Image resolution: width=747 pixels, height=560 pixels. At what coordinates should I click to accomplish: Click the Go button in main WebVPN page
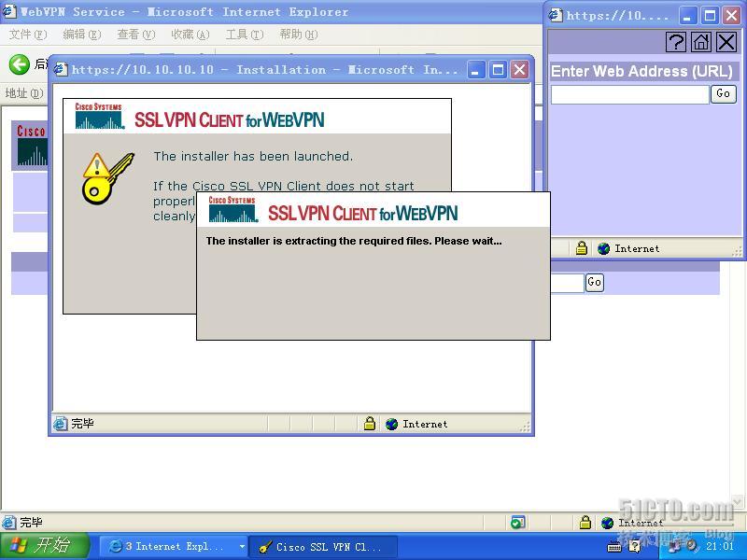tap(594, 282)
